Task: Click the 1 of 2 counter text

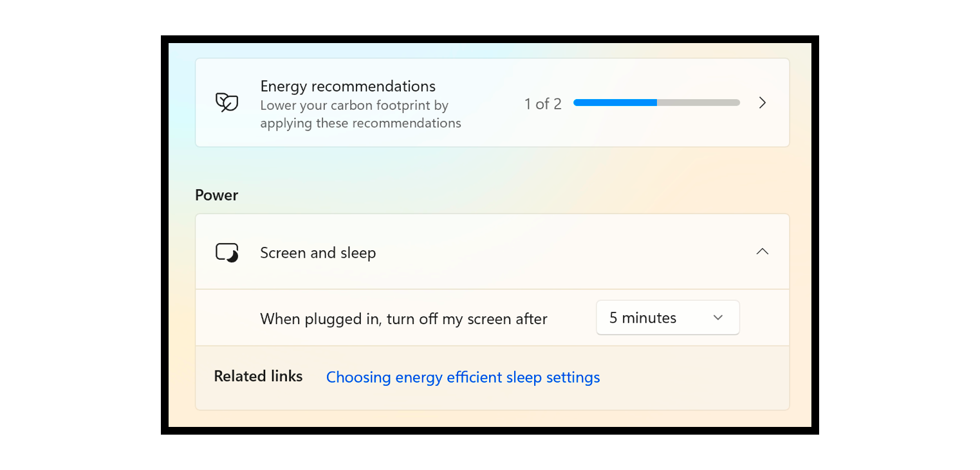Action: 542,104
